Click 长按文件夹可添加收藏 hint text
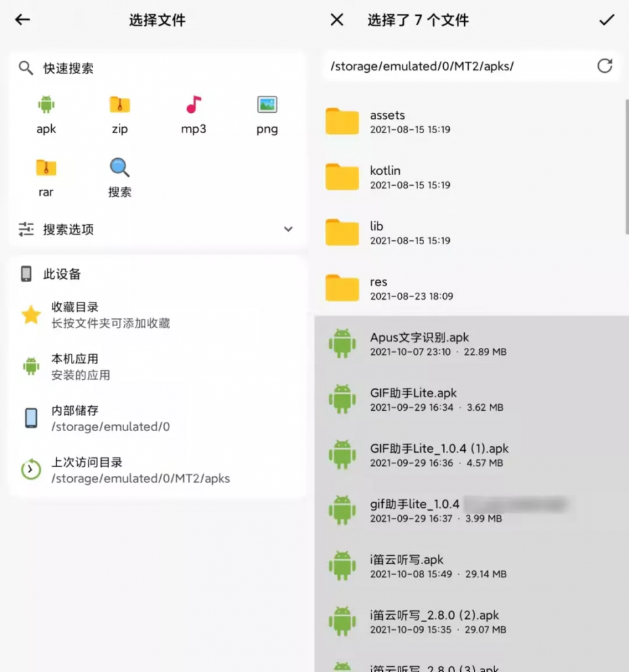 [x=110, y=323]
